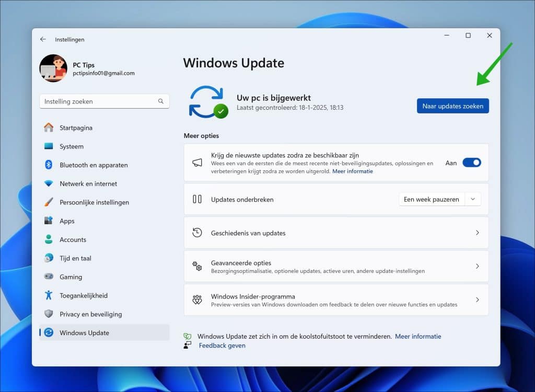Viewport: 535px width, 392px height.
Task: Click Een week pauzeren button
Action: tap(431, 199)
